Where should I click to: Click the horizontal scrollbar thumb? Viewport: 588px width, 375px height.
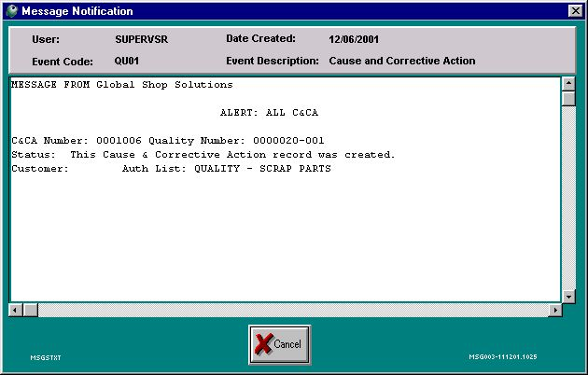click(31, 311)
